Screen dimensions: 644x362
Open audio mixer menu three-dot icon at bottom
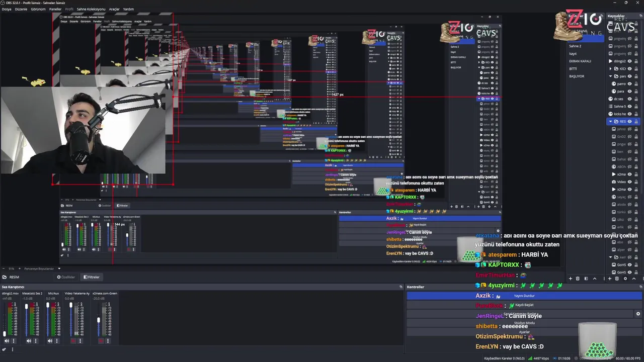click(x=13, y=349)
